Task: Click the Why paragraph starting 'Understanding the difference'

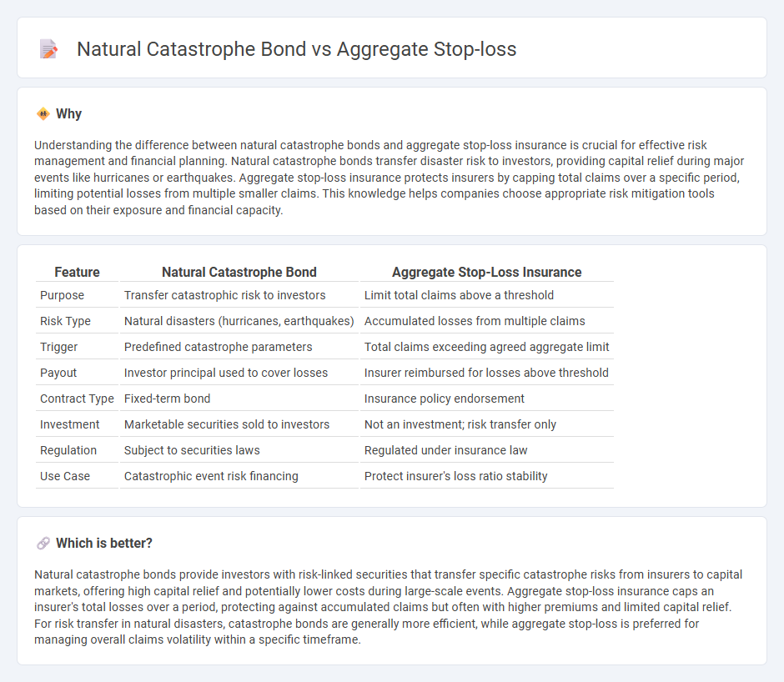Action: 389,178
